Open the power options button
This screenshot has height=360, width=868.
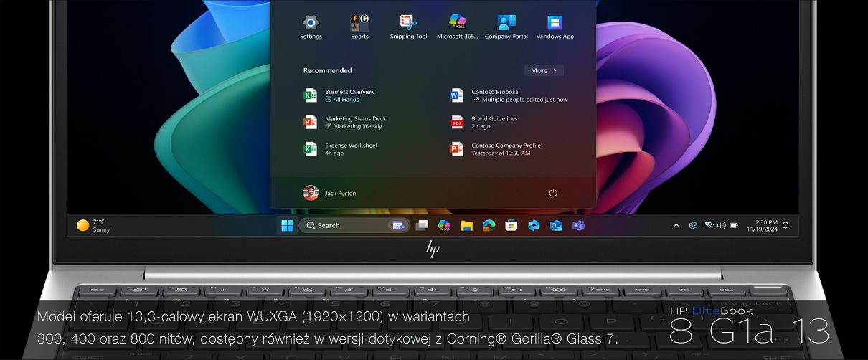click(553, 193)
